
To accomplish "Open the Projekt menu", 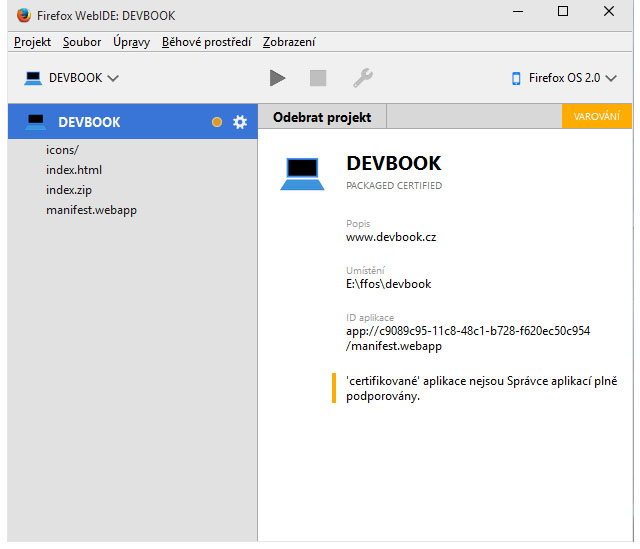I will coord(32,42).
